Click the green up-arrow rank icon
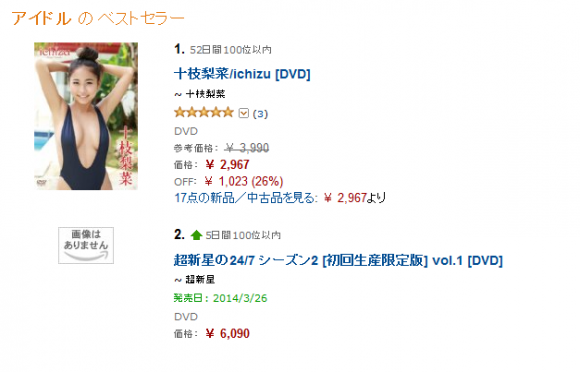This screenshot has width=580, height=372. click(196, 235)
